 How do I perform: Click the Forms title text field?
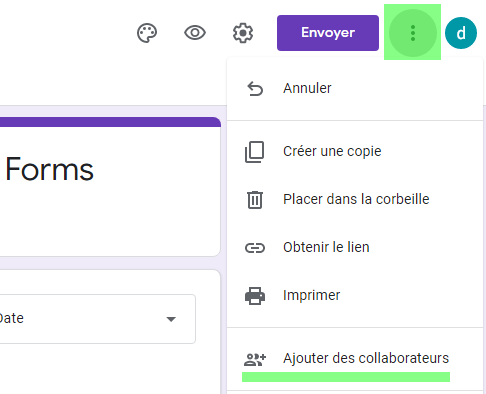[x=49, y=169]
